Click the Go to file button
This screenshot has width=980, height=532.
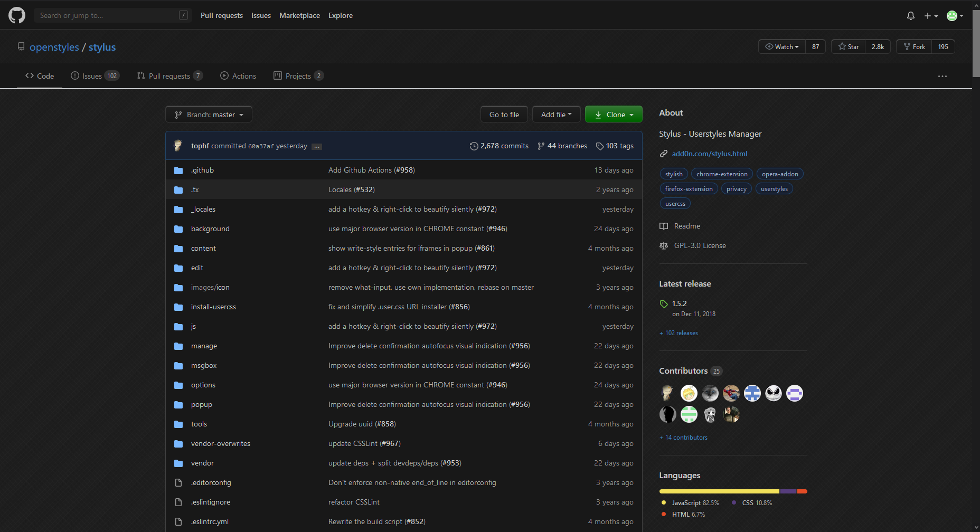click(504, 115)
